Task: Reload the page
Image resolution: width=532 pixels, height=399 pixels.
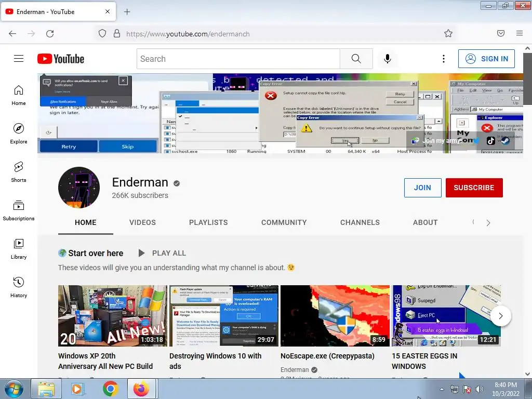Action: pos(50,34)
